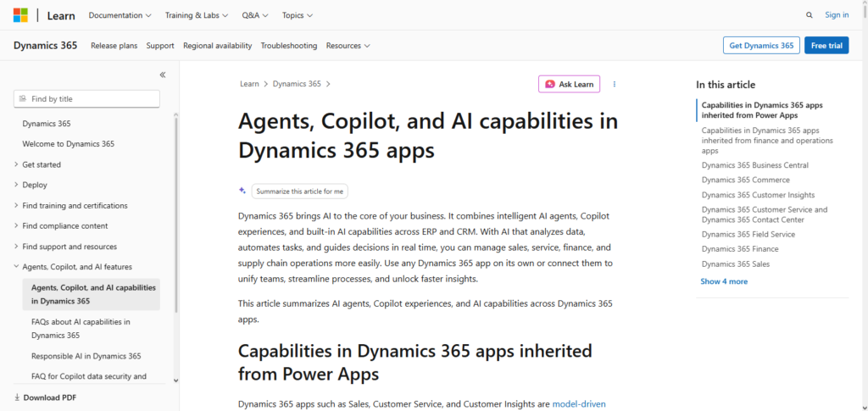Select Dynamics 365 in the tree
Image resolution: width=868 pixels, height=411 pixels.
(x=47, y=124)
